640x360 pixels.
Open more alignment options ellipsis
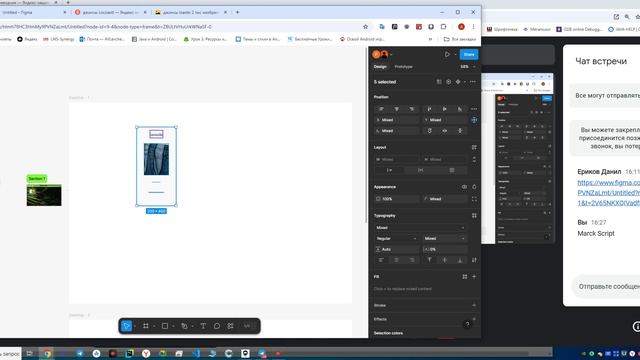[474, 109]
